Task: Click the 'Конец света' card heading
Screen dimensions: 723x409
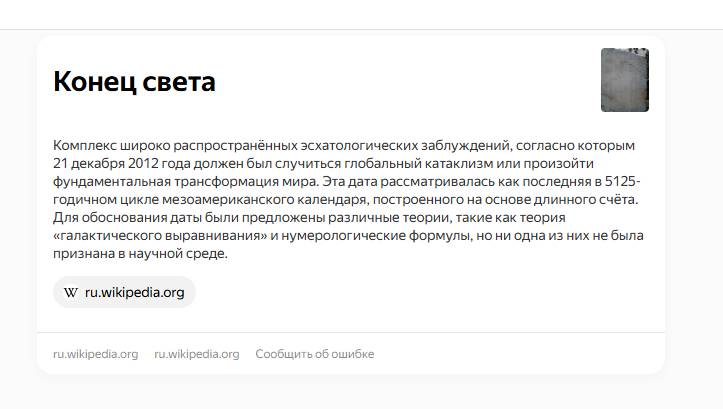Action: 134,82
